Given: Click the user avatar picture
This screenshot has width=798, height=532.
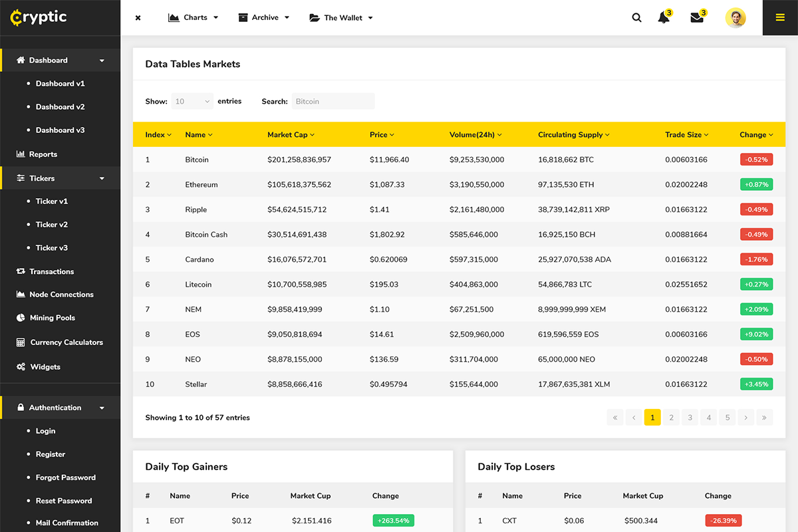Looking at the screenshot, I should tap(735, 18).
